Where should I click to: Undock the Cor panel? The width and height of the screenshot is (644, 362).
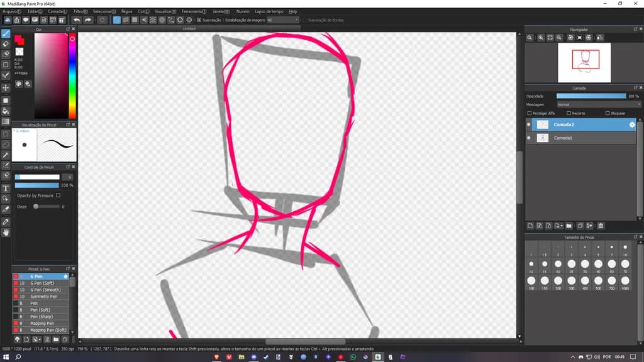tap(68, 29)
